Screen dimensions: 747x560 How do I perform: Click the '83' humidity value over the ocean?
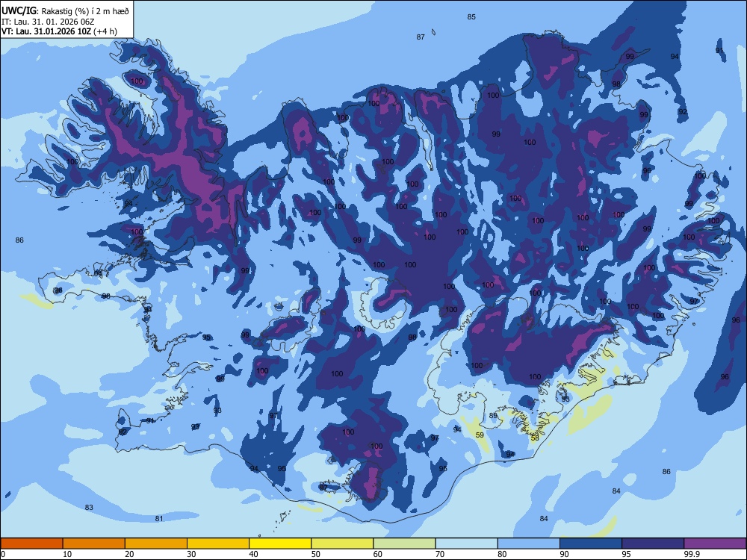(89, 508)
